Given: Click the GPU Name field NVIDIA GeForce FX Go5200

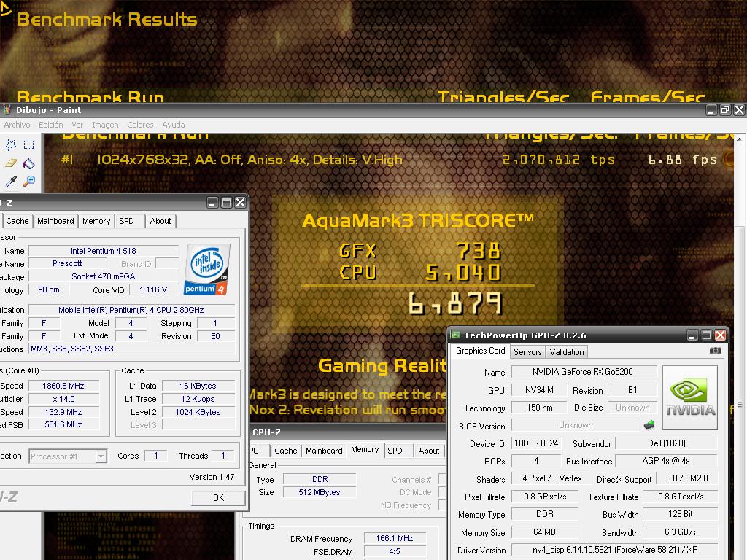Looking at the screenshot, I should point(584,371).
